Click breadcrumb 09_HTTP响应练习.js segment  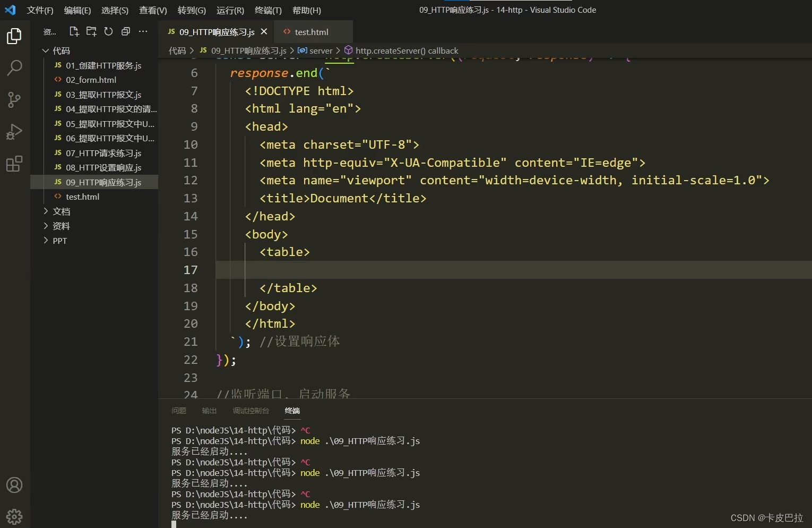point(243,50)
